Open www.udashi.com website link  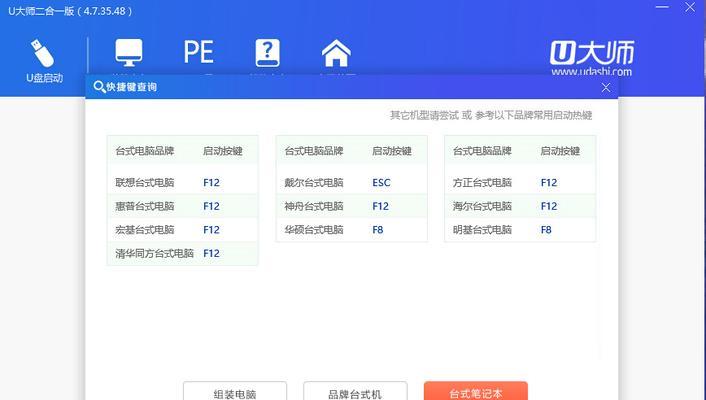click(x=592, y=71)
